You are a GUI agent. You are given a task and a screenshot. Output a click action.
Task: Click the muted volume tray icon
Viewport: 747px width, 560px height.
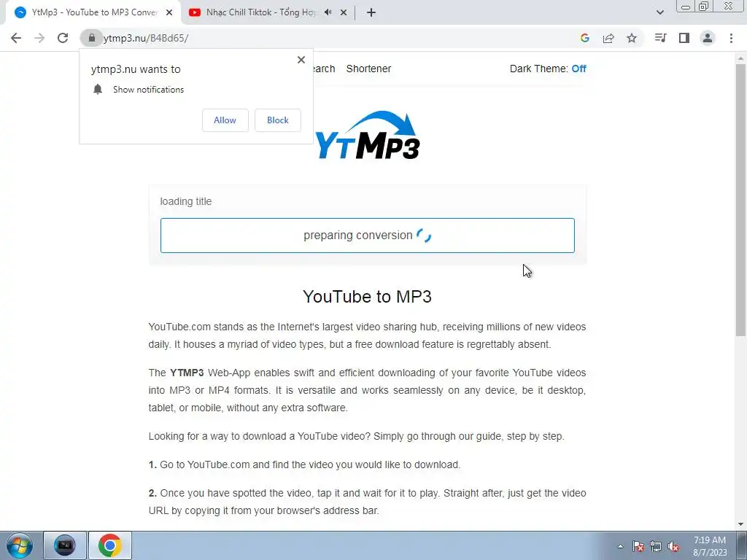click(x=673, y=546)
